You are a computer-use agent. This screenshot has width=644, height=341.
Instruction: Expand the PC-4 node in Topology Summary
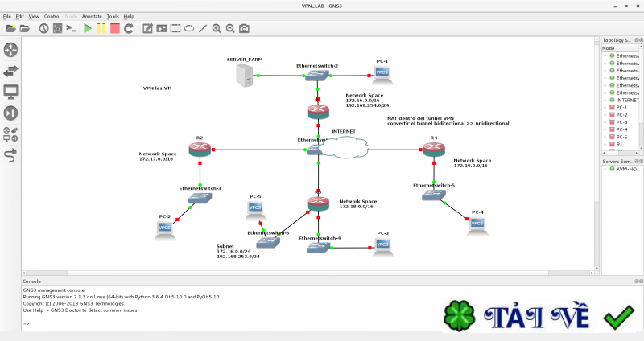pyautogui.click(x=605, y=129)
